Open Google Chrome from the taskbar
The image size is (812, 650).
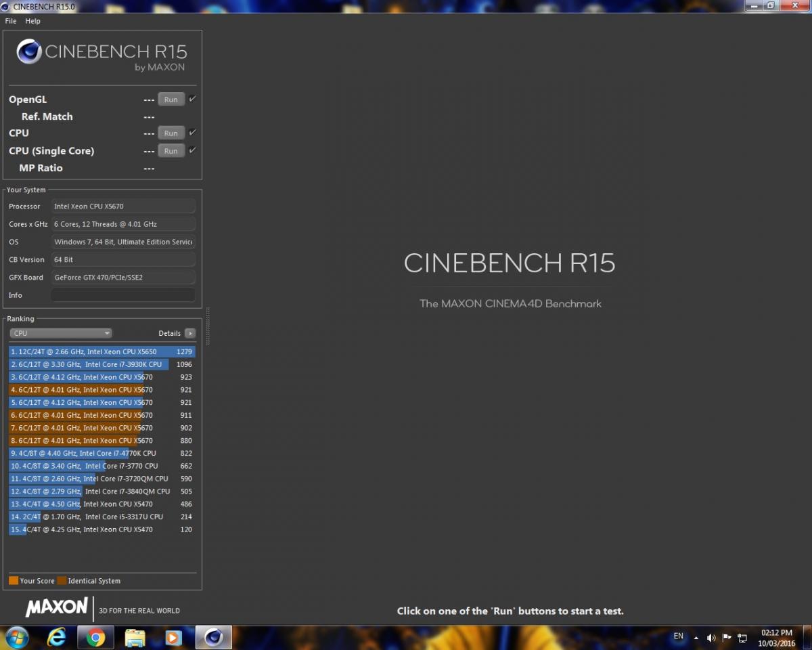(x=95, y=637)
